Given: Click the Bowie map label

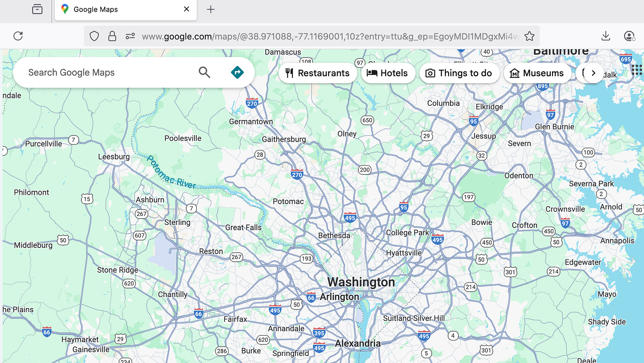Looking at the screenshot, I should click(x=482, y=222).
